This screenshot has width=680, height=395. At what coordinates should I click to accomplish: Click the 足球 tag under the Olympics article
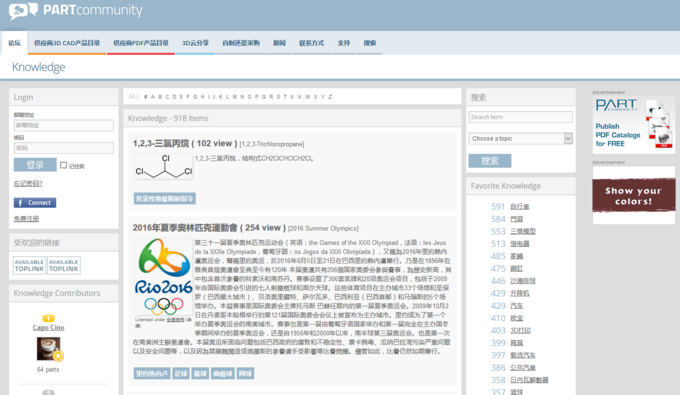coord(181,373)
